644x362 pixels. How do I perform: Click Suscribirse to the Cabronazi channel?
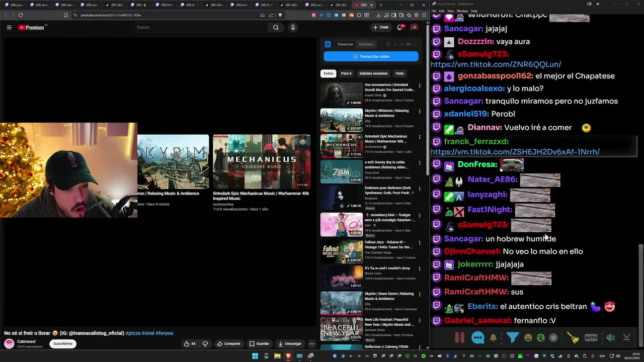(63, 344)
